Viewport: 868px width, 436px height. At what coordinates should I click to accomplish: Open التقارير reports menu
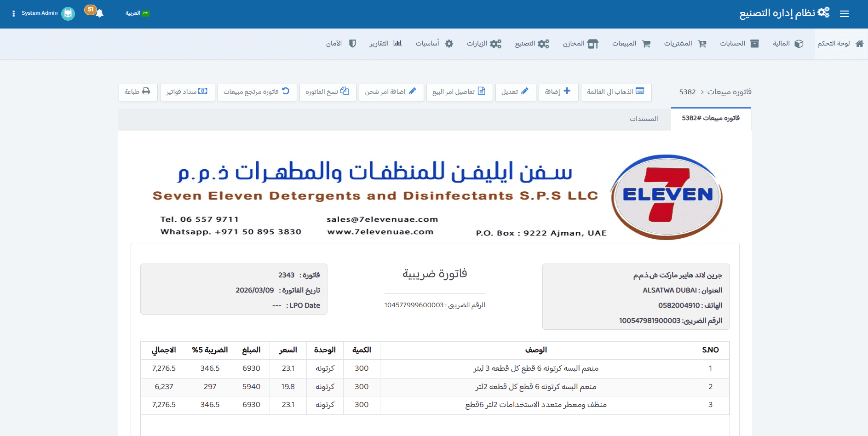385,44
